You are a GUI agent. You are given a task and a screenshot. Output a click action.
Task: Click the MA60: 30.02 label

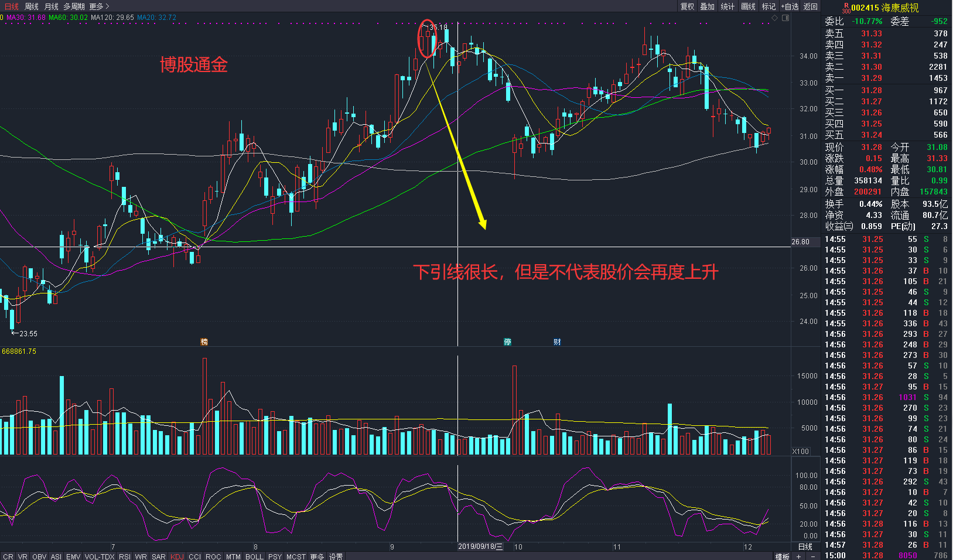(x=68, y=18)
